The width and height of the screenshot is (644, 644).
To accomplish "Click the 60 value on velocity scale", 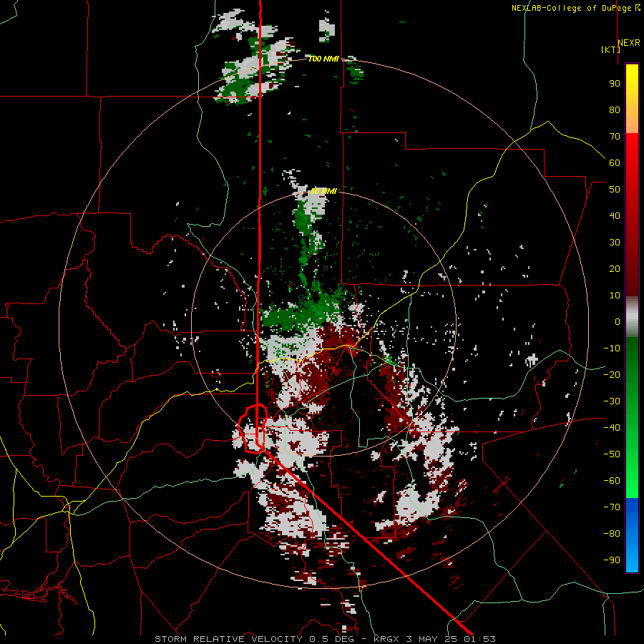I will click(615, 163).
